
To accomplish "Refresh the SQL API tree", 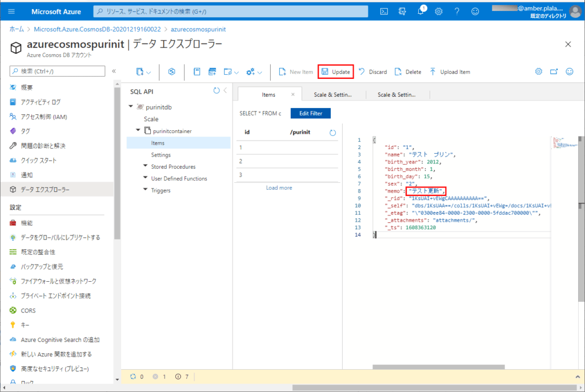I will [x=216, y=90].
